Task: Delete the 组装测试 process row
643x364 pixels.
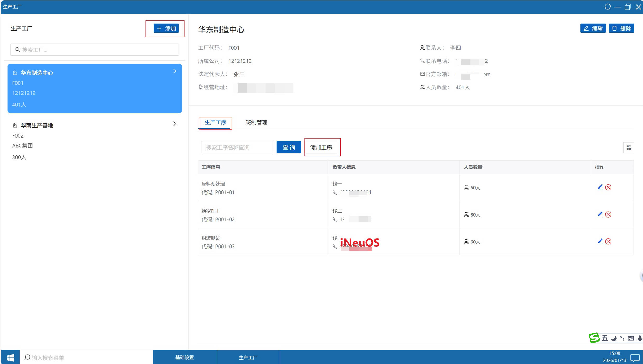Action: click(x=608, y=241)
